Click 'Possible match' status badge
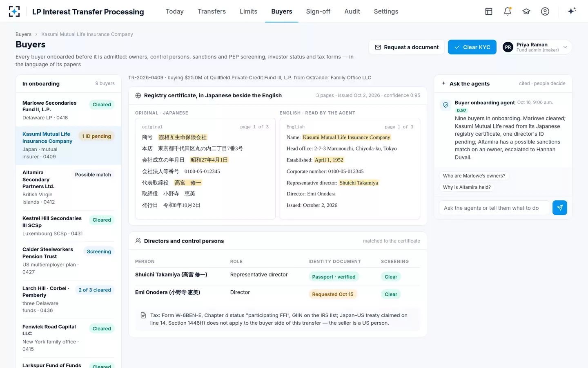The image size is (588, 368). pyautogui.click(x=93, y=175)
